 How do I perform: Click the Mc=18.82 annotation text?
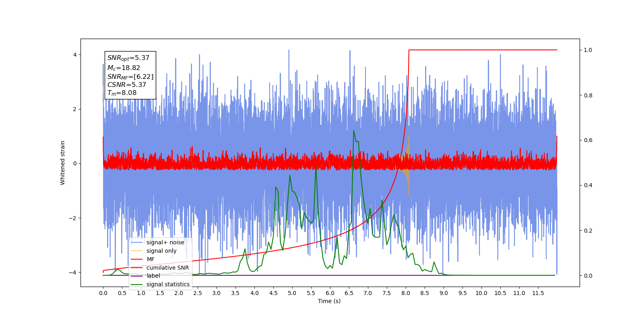tap(124, 68)
